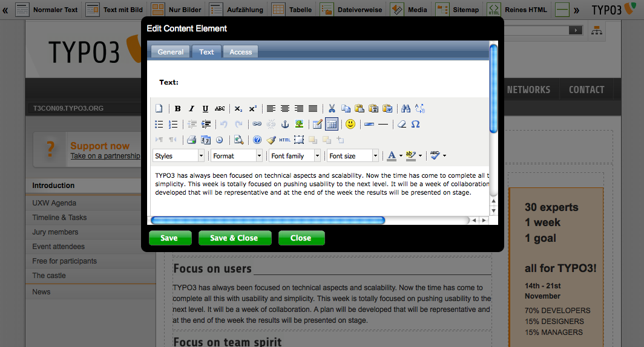Image resolution: width=644 pixels, height=347 pixels.
Task: Add Reines HTML content element
Action: [517, 10]
